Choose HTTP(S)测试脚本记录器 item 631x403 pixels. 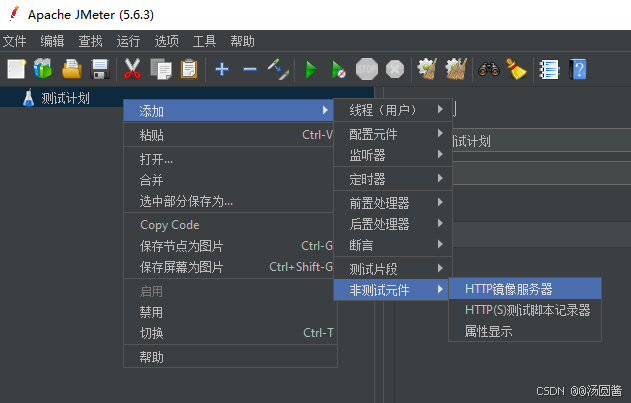pos(525,310)
